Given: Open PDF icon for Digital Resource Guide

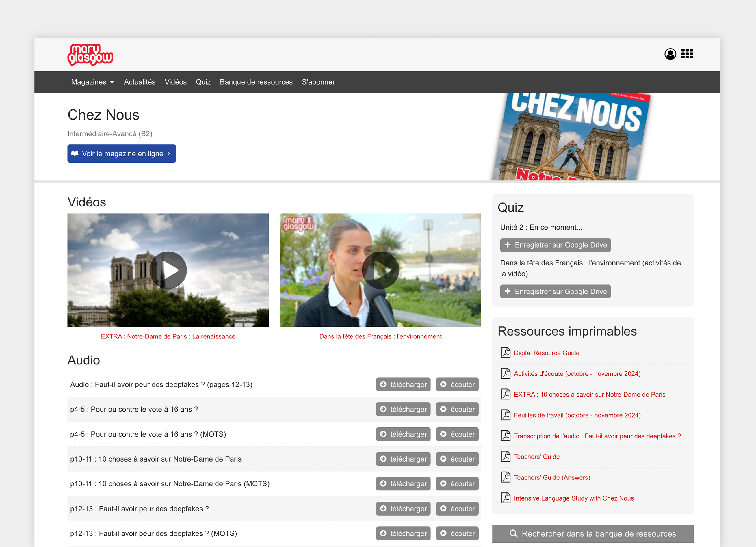Looking at the screenshot, I should point(506,353).
